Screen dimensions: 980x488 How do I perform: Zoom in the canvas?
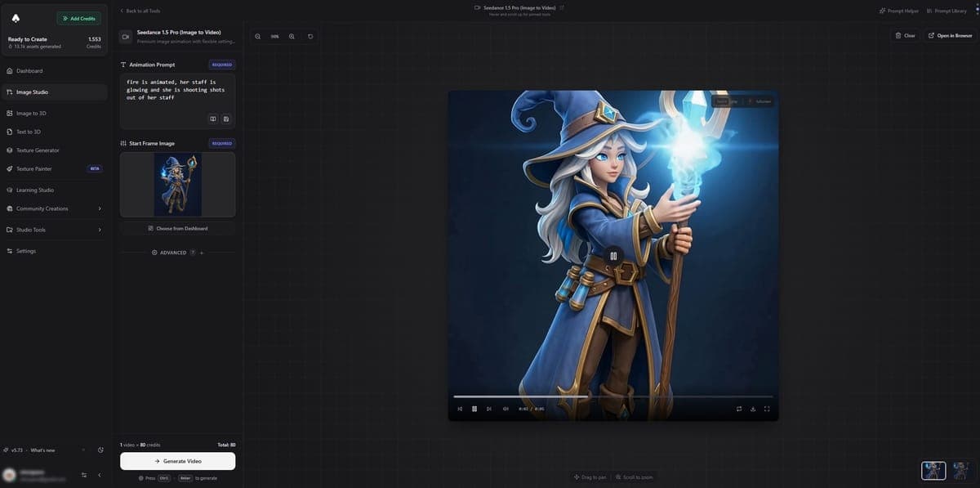tap(292, 37)
